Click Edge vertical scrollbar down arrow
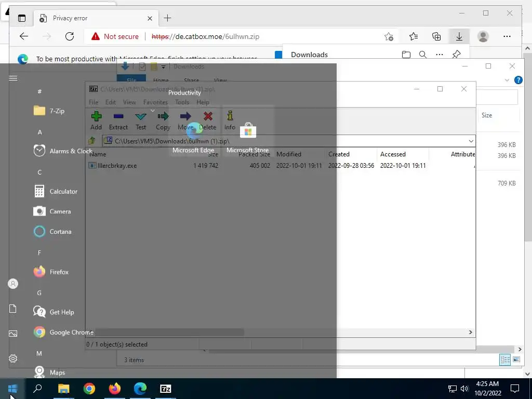This screenshot has height=399, width=532. tap(527, 374)
